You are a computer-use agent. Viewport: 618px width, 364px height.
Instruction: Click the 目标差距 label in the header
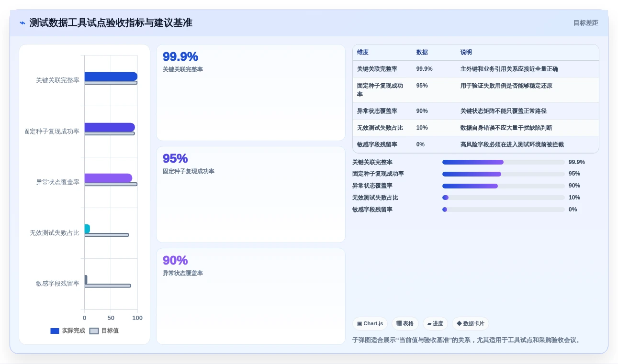[586, 23]
